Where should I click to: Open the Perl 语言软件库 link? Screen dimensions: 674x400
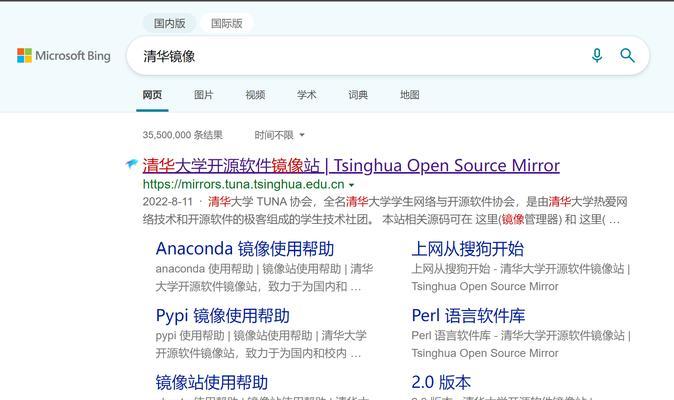coord(468,316)
